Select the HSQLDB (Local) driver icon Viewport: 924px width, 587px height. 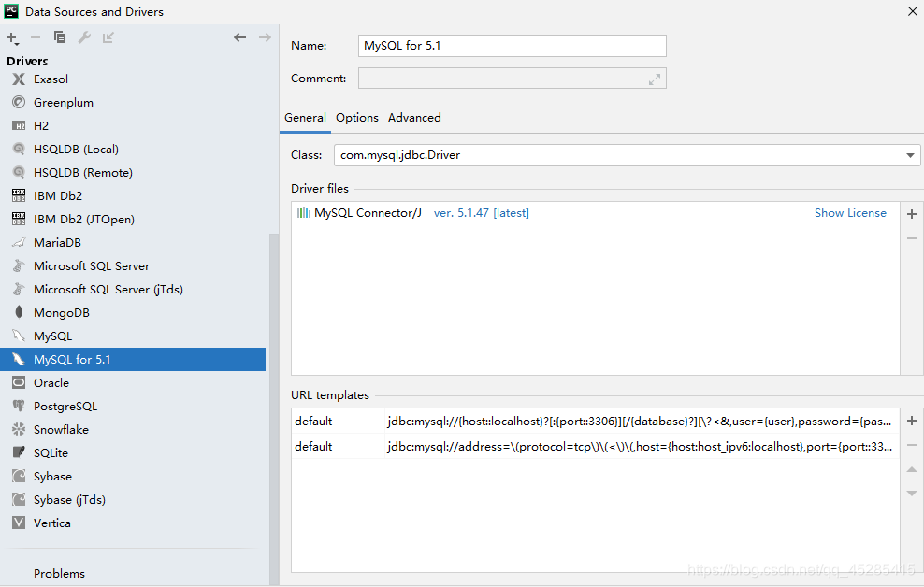click(19, 149)
